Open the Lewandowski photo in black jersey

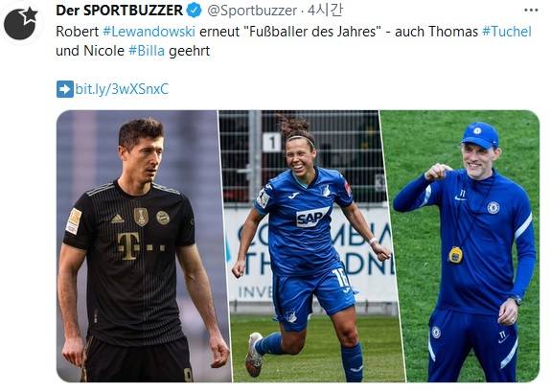coord(141,246)
